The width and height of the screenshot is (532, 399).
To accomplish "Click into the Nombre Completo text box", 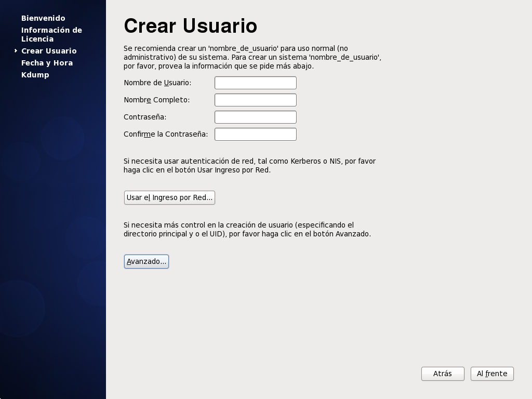I will pos(255,100).
